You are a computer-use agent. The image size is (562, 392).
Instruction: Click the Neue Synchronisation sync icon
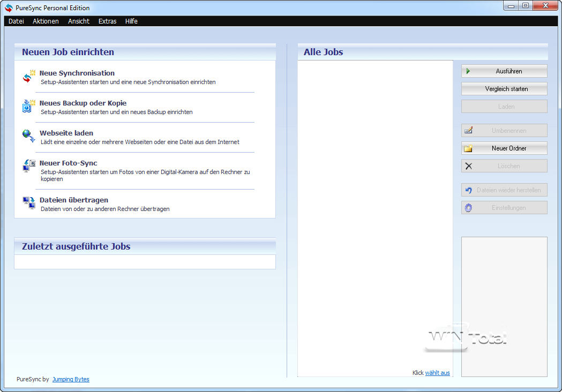[29, 76]
